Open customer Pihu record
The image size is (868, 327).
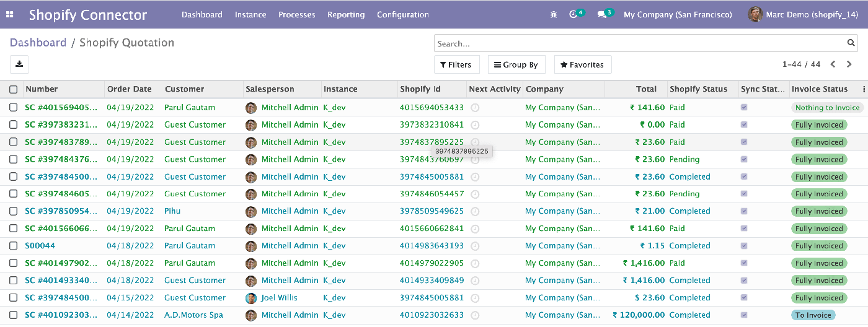coord(172,211)
